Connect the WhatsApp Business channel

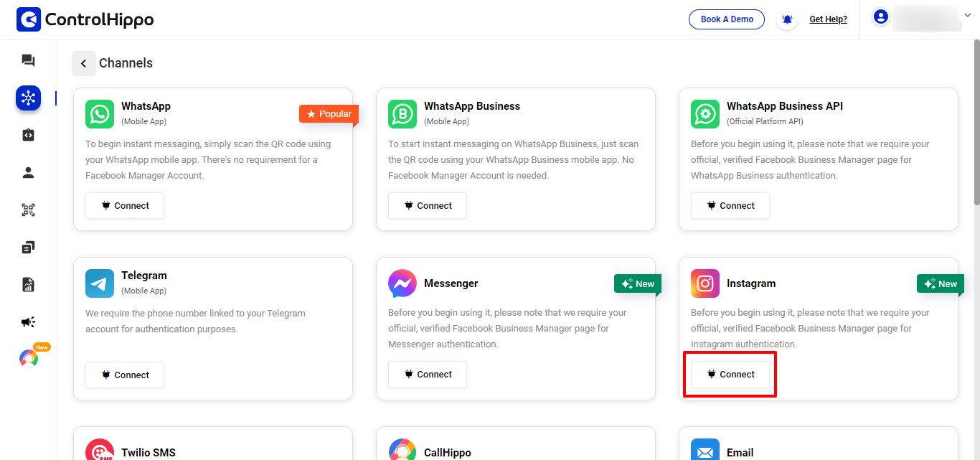pyautogui.click(x=428, y=205)
